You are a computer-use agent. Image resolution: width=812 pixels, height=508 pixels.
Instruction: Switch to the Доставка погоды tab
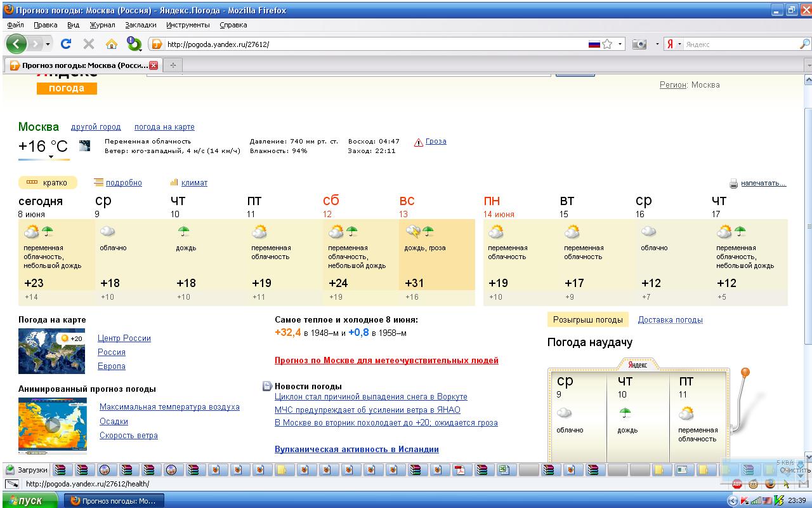(670, 320)
